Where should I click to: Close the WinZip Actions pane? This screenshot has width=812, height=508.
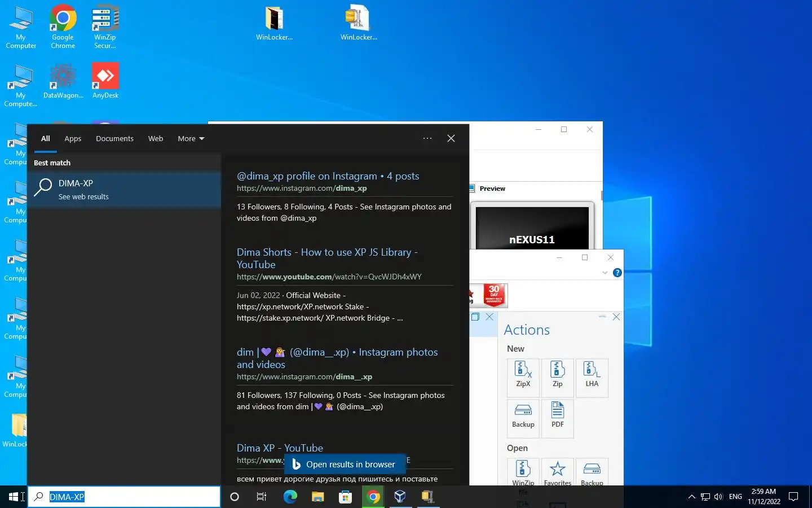[x=616, y=317]
